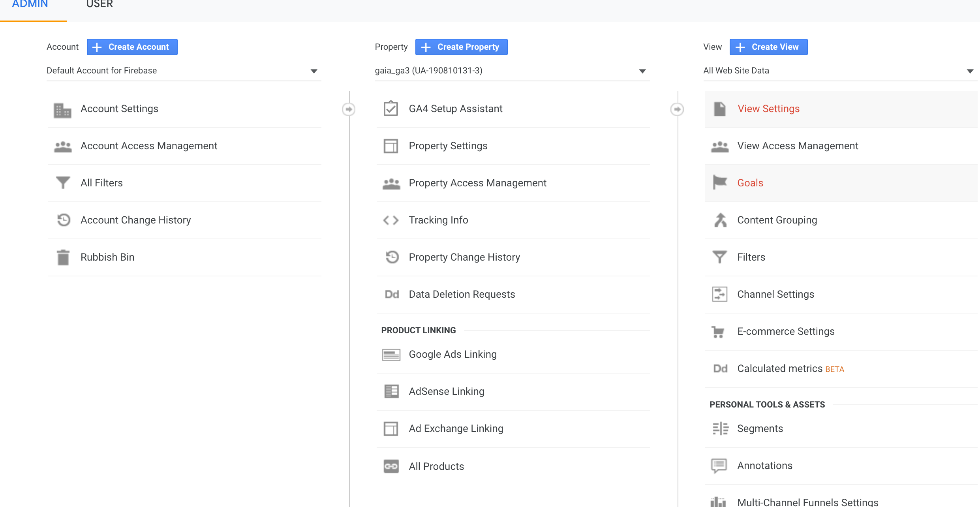Select the ADMIN tab

tap(30, 5)
